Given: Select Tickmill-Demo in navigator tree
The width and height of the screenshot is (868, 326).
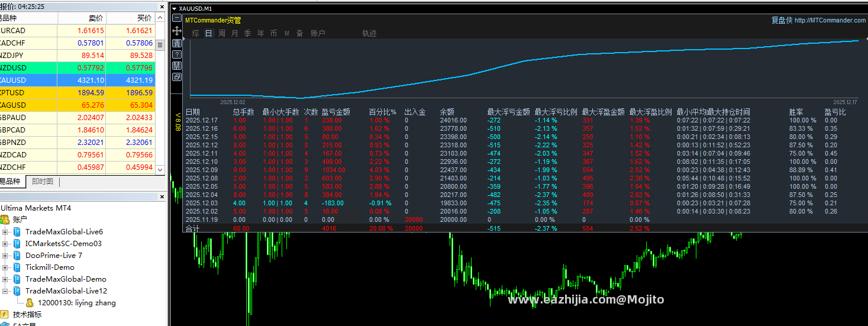Looking at the screenshot, I should [50, 267].
